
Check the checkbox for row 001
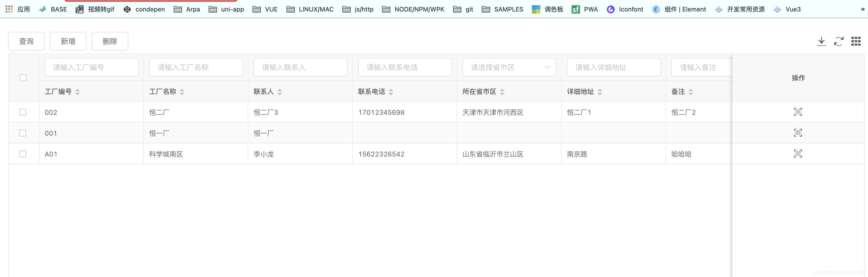(22, 133)
